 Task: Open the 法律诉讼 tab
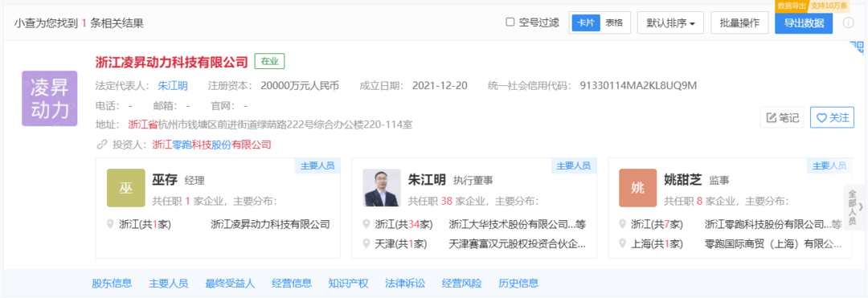405,284
